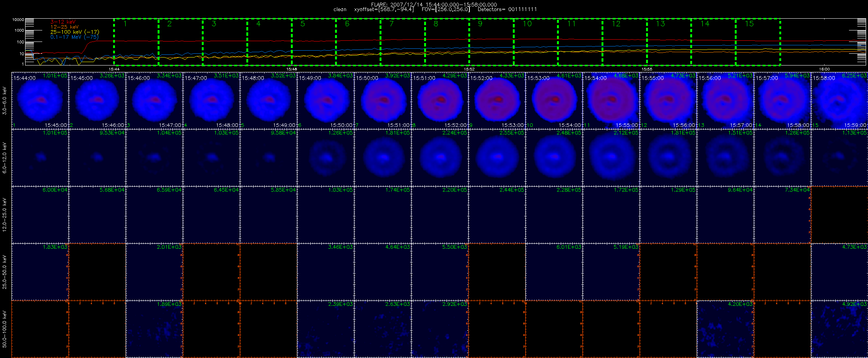The width and height of the screenshot is (868, 358).
Task: Open the 3.0-6.0 keV image starting 15:44:00
Action: tap(40, 101)
